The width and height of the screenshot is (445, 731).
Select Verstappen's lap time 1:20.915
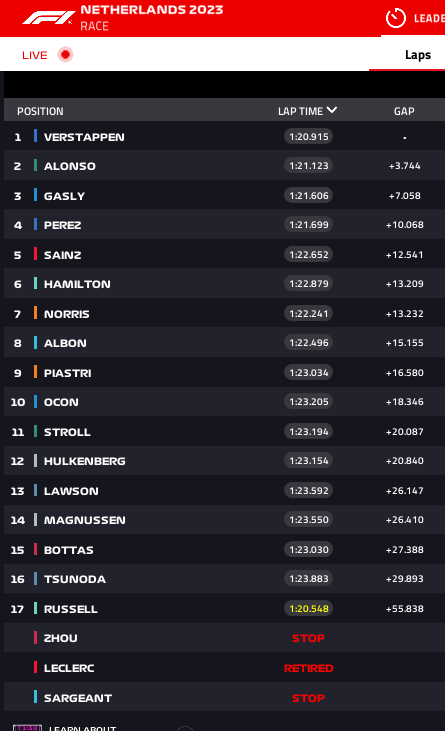point(308,137)
